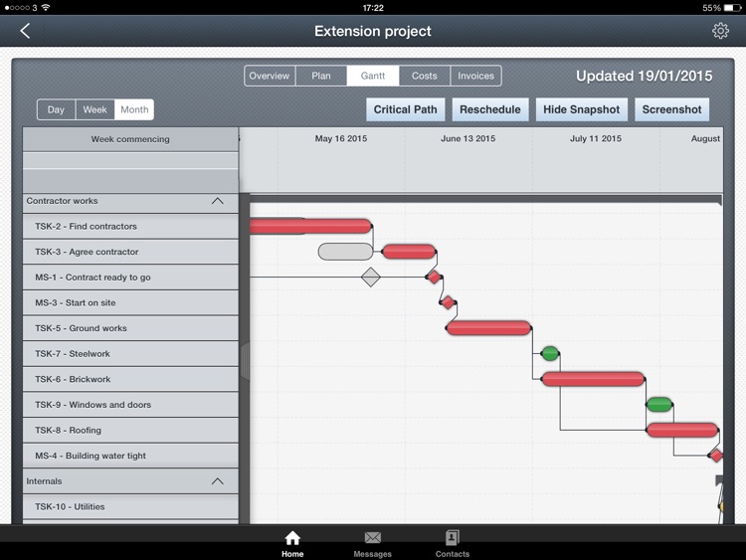Switch to the Plan tab
This screenshot has width=746, height=560.
[321, 76]
